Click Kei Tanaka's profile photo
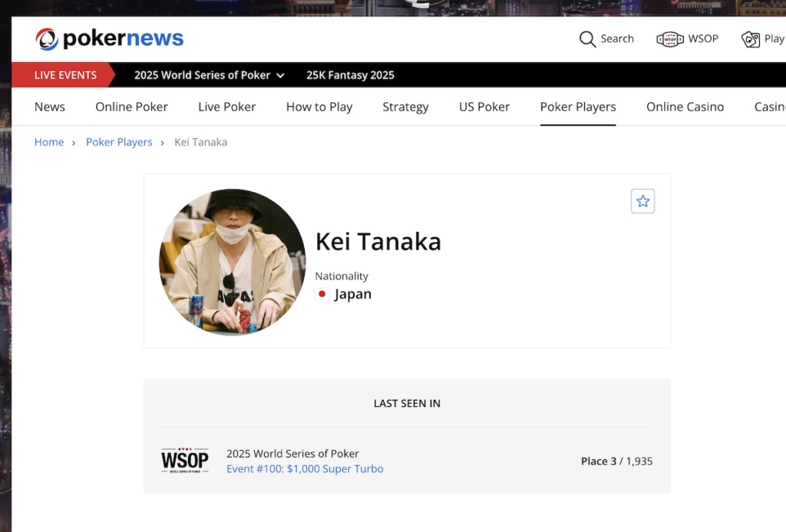This screenshot has width=786, height=532. (x=232, y=263)
